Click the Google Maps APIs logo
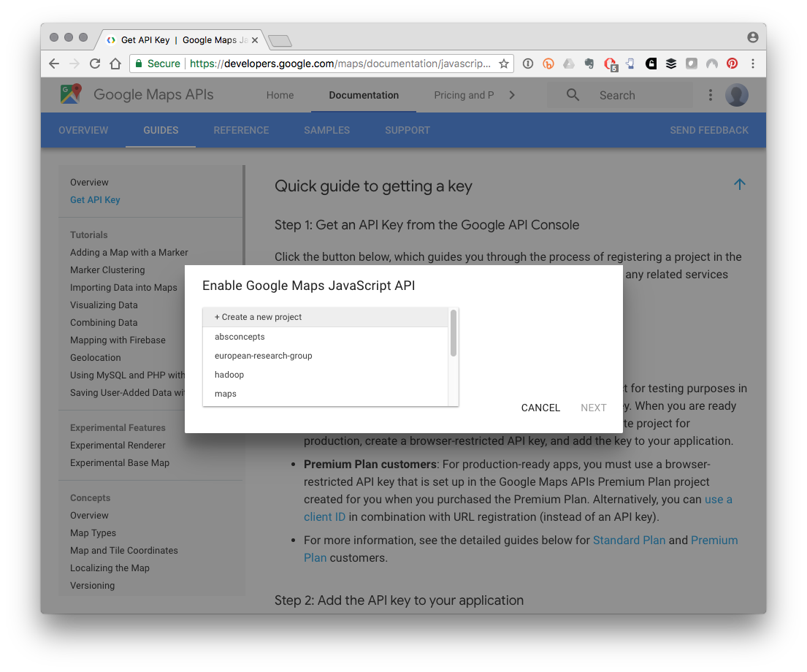 (71, 94)
